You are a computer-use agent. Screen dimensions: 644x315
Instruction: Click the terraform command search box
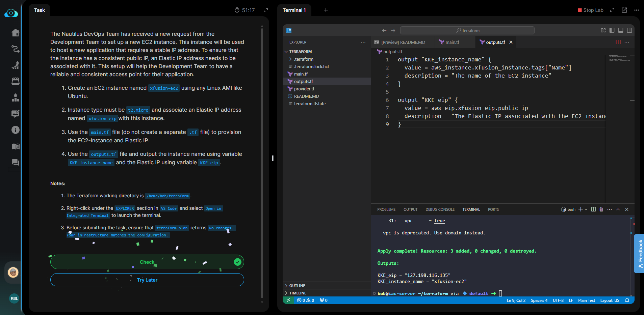[x=467, y=30]
